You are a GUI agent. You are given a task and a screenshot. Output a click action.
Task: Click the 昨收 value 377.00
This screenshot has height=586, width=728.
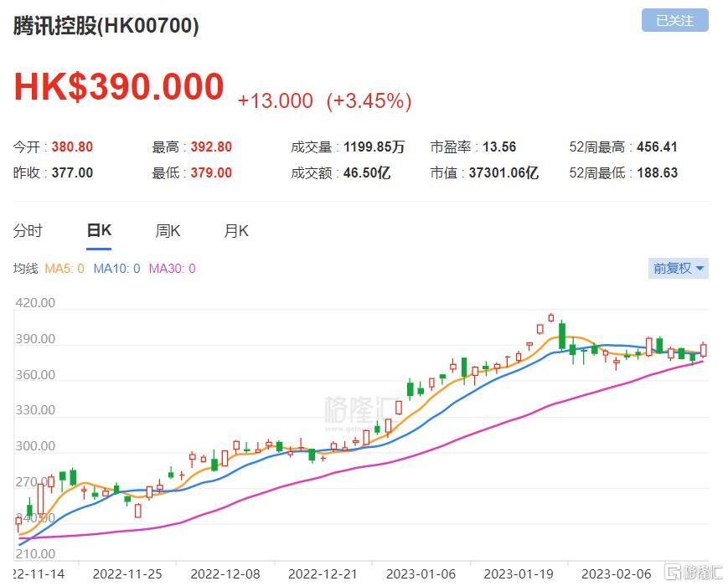[x=72, y=173]
